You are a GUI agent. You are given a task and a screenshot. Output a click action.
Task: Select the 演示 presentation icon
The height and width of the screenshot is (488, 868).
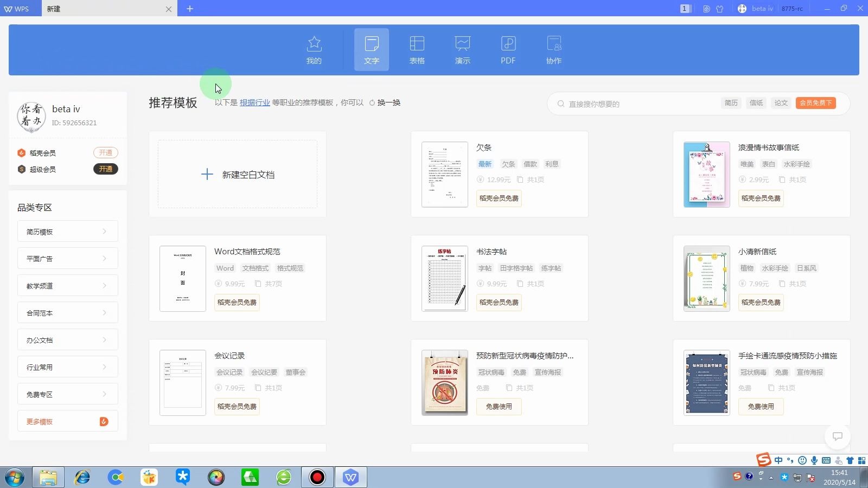(463, 49)
